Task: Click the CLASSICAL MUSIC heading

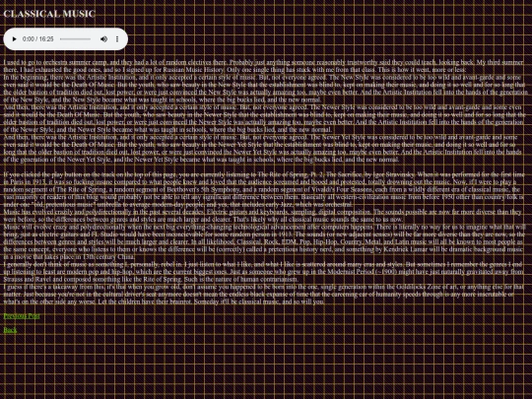Action: point(49,14)
